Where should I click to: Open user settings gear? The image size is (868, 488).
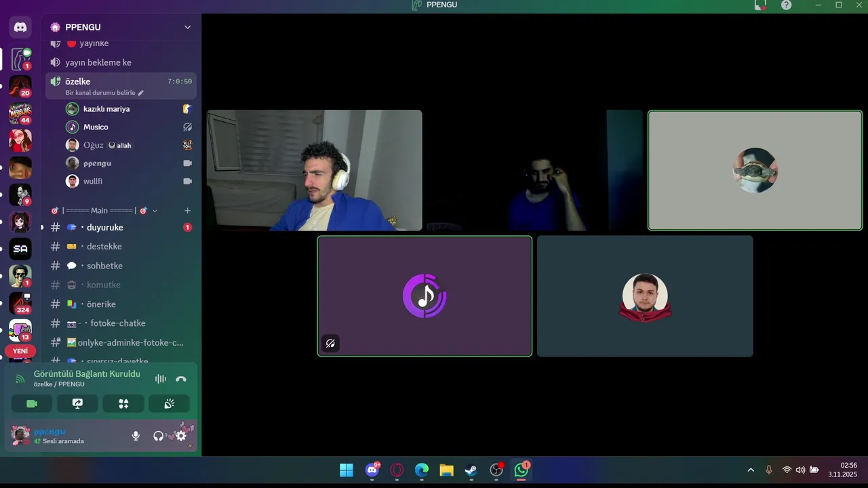tap(181, 436)
